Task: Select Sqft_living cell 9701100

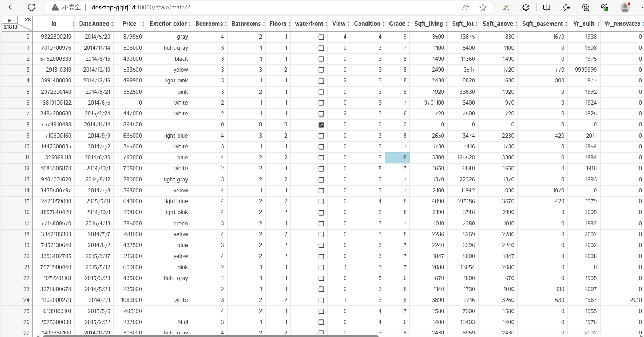Action: pyautogui.click(x=429, y=103)
